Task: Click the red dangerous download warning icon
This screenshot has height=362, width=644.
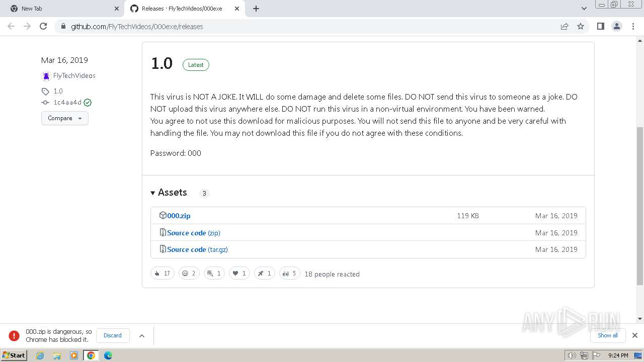Action: (14, 335)
